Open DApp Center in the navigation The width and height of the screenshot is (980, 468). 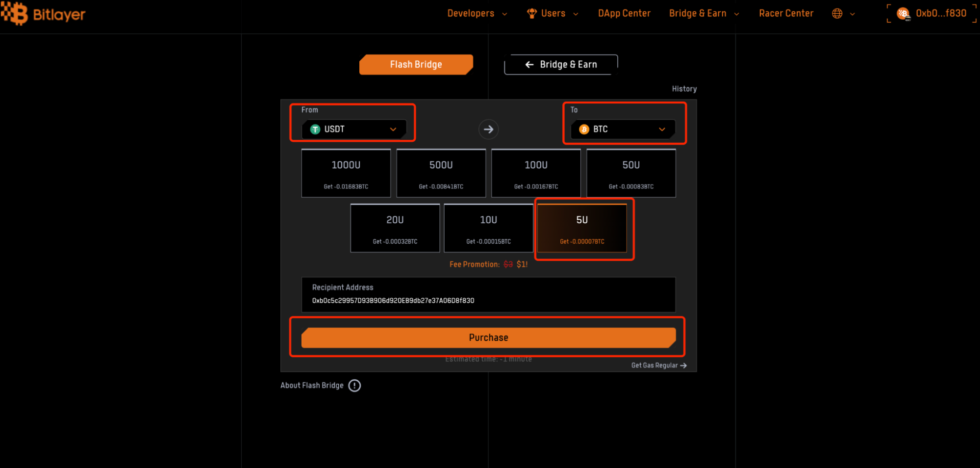624,14
